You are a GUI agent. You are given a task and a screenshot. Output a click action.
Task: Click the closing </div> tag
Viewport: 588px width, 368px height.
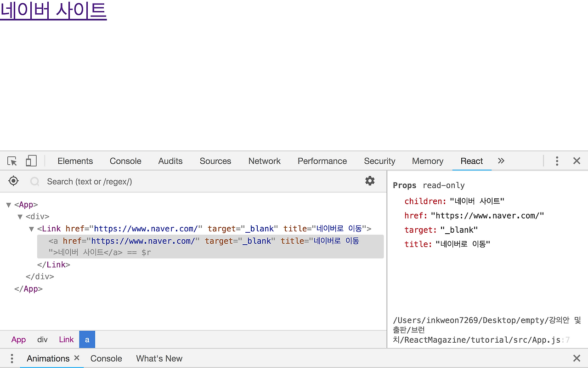click(40, 276)
